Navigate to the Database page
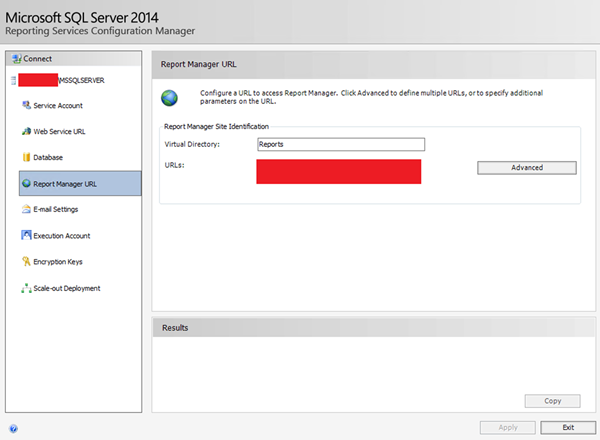 48,157
